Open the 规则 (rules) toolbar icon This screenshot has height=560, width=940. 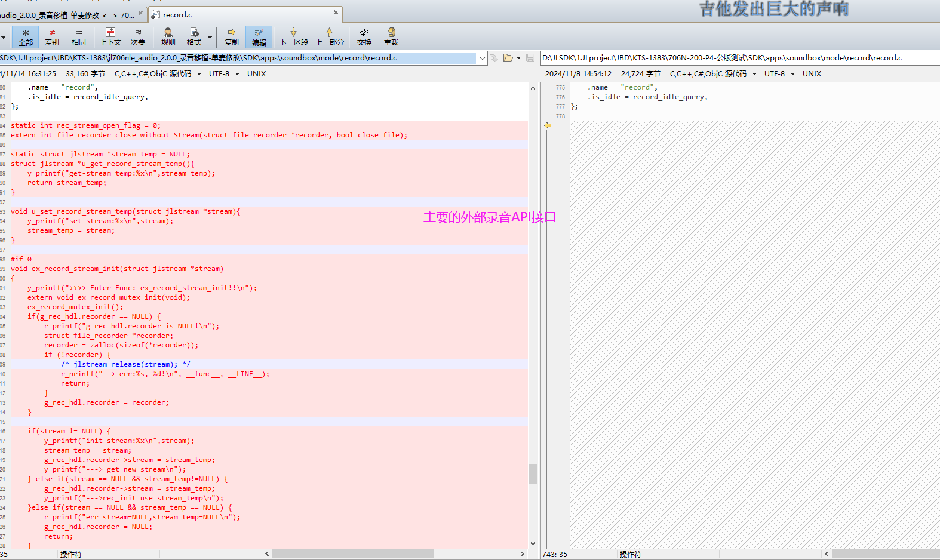(168, 37)
